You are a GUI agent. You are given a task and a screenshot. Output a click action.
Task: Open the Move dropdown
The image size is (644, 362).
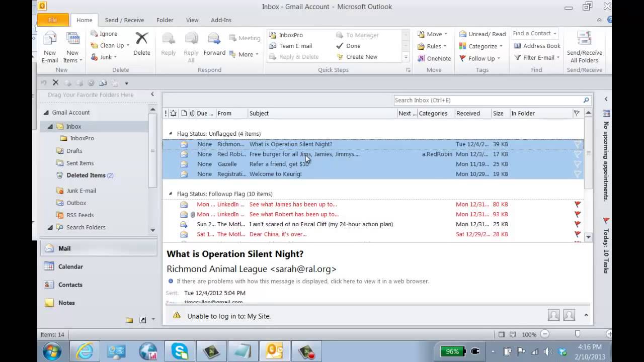click(432, 34)
